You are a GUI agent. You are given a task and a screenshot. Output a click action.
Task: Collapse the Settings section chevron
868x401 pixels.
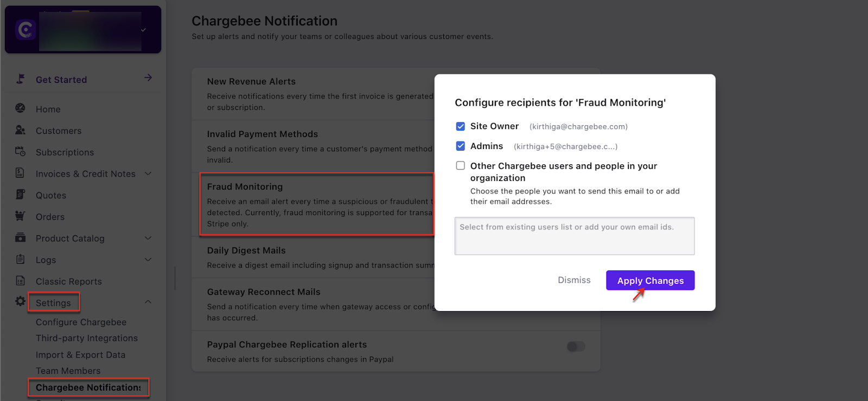click(x=148, y=302)
